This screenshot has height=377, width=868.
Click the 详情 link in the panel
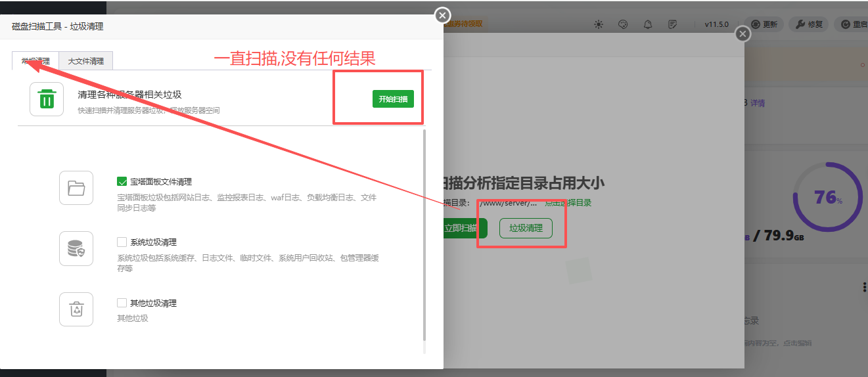(758, 103)
